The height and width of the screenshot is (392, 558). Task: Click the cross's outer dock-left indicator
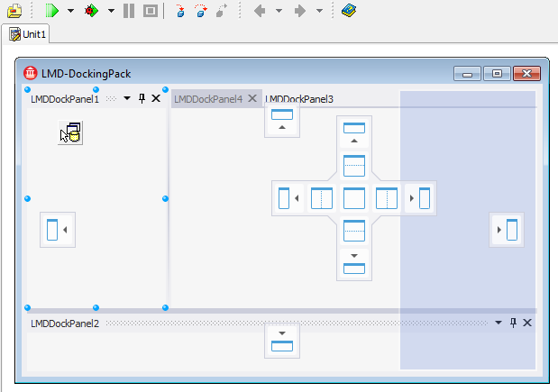[288, 198]
